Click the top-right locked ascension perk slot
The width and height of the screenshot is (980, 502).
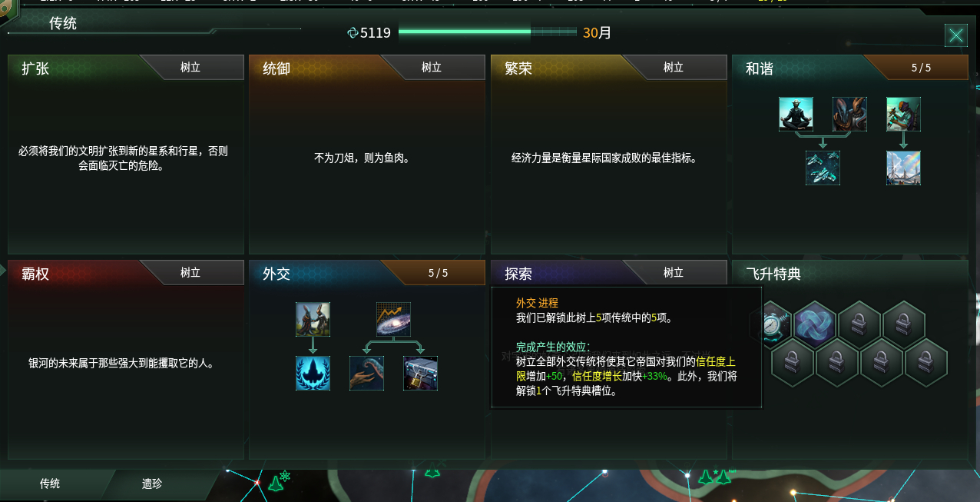[x=904, y=322]
